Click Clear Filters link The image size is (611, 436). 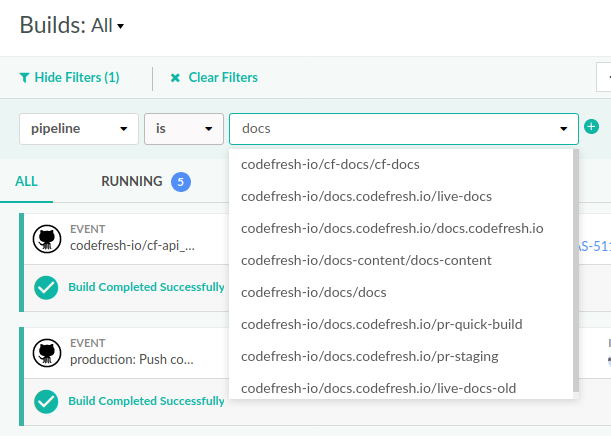223,77
